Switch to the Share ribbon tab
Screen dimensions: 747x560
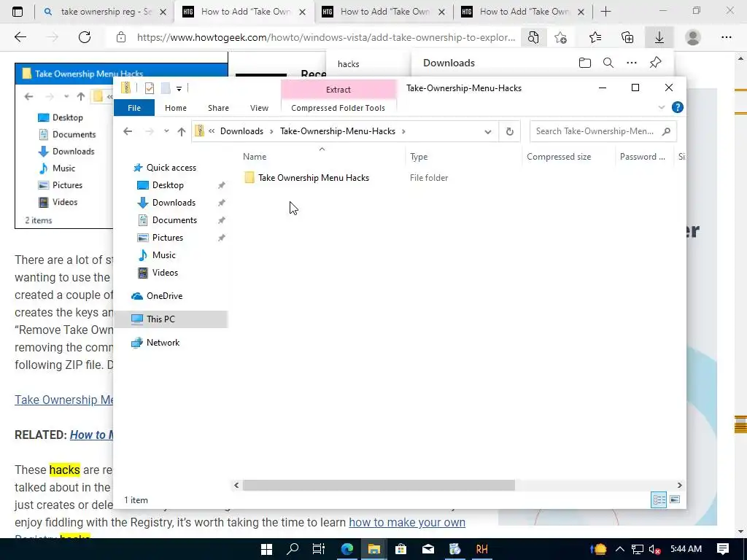click(x=218, y=108)
